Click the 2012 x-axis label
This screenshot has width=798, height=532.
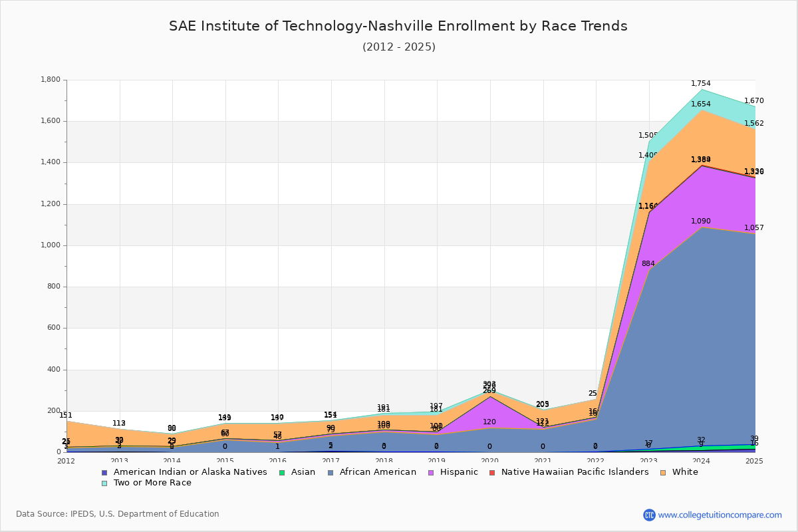66,461
